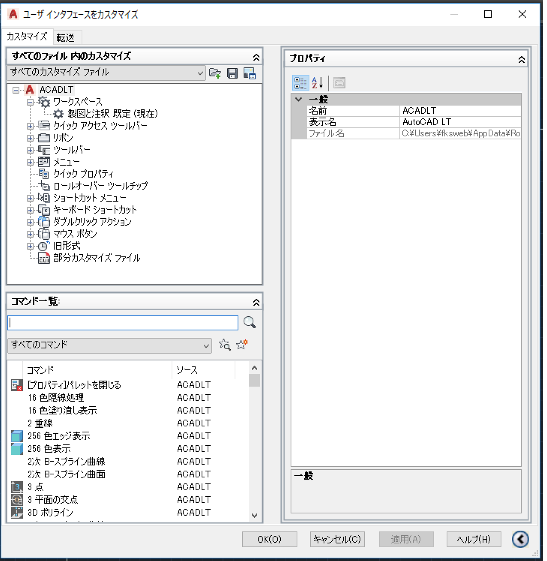Select the ツールバー tree item
Image resolution: width=547 pixels, height=561 pixels.
72,150
